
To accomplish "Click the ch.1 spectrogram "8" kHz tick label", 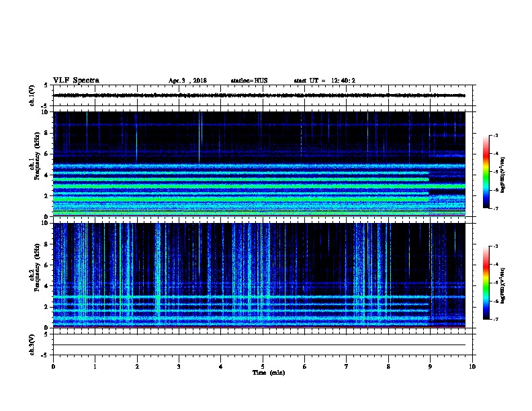I will point(46,133).
